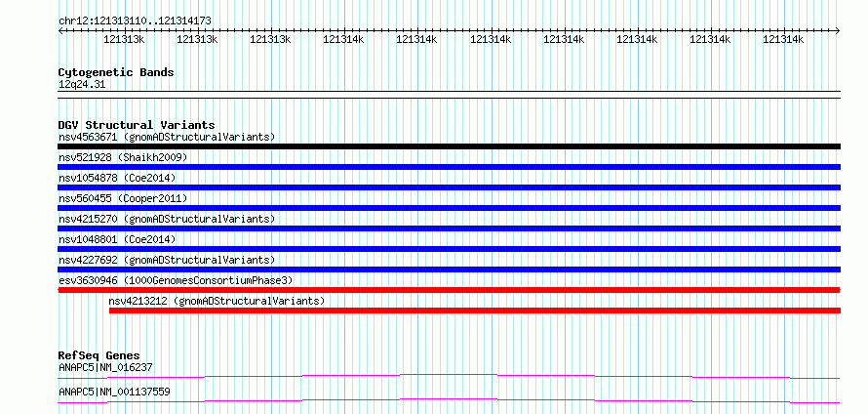Viewport: 868px width, 414px height.
Task: Select the red bar under nsv4213212
Action: coord(475,310)
